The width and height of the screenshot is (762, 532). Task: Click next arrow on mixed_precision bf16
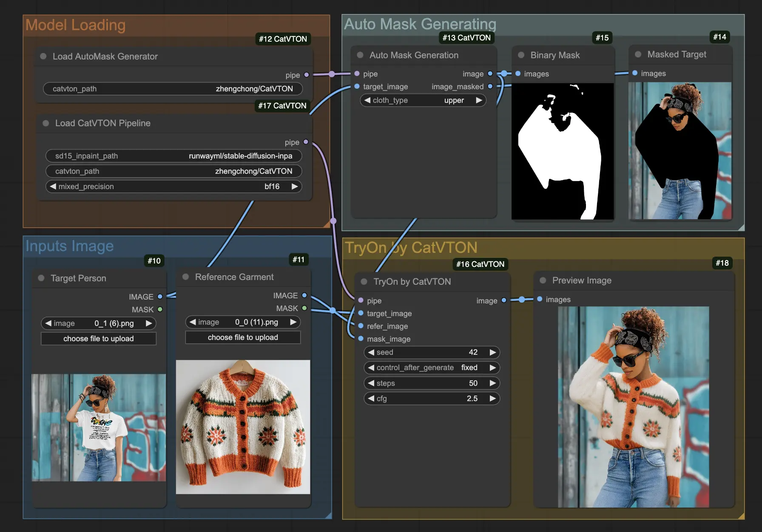[x=295, y=187]
